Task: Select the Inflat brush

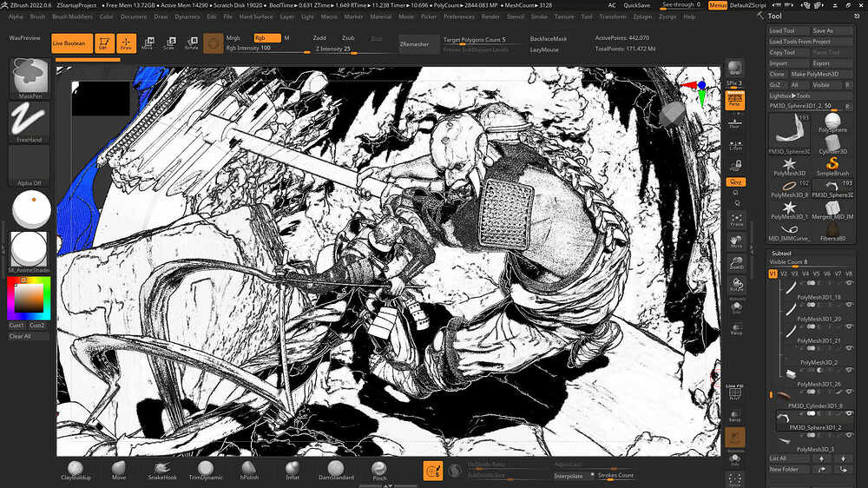Action: (293, 471)
